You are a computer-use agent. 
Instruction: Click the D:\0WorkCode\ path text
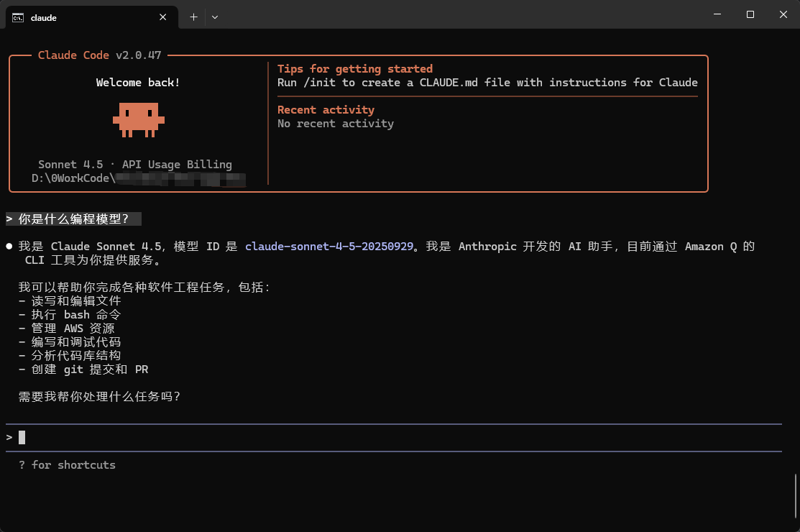[73, 178]
